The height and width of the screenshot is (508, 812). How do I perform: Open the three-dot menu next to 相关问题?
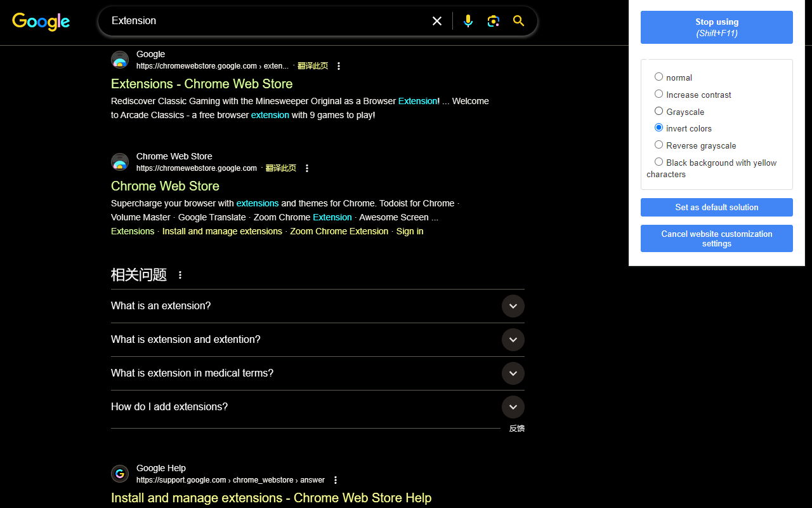point(180,275)
